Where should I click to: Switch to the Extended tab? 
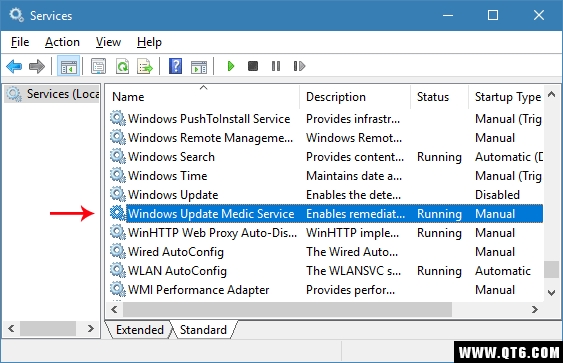click(x=140, y=330)
